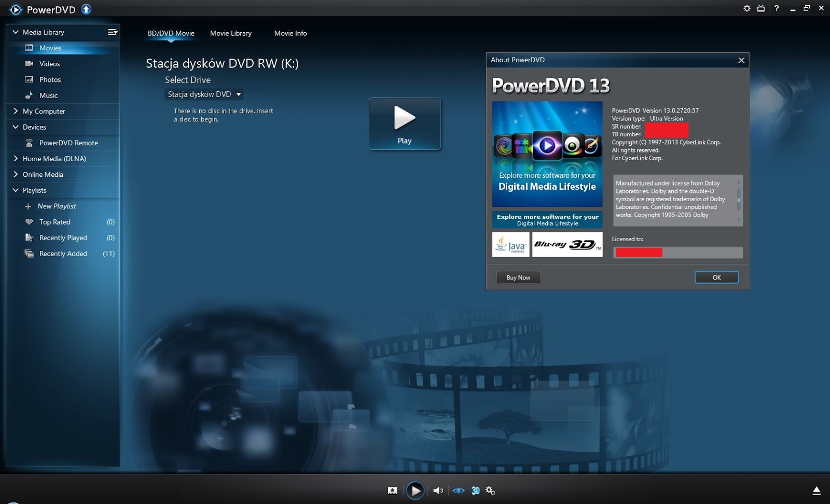Screen dimensions: 830x504
Task: Click the license text scrollbar down arrow
Action: pyautogui.click(x=739, y=220)
